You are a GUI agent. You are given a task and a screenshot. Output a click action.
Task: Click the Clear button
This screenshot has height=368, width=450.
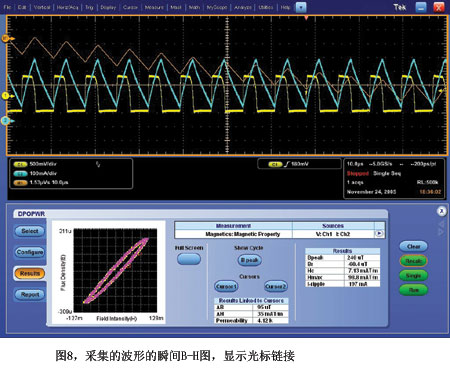click(x=413, y=247)
